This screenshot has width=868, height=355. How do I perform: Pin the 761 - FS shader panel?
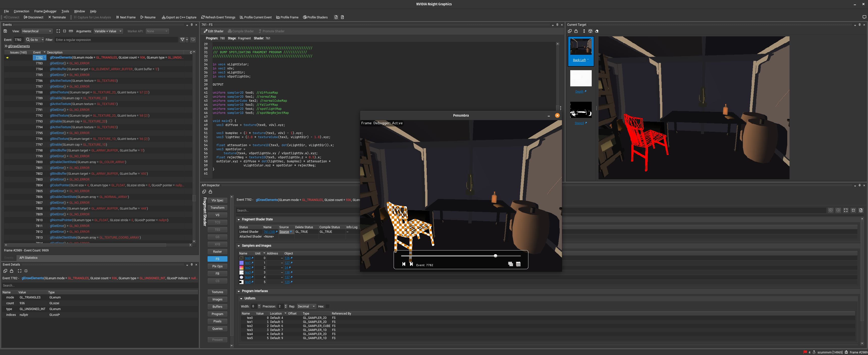[x=557, y=24]
